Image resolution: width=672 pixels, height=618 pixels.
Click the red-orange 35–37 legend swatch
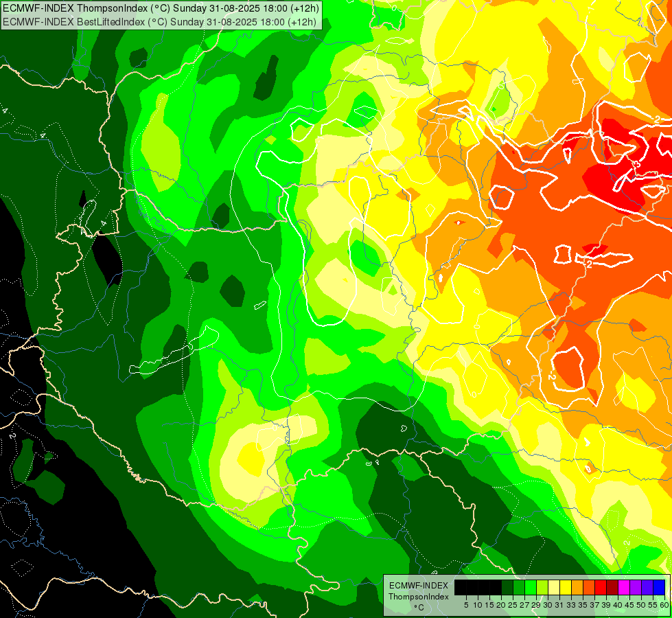[589, 587]
